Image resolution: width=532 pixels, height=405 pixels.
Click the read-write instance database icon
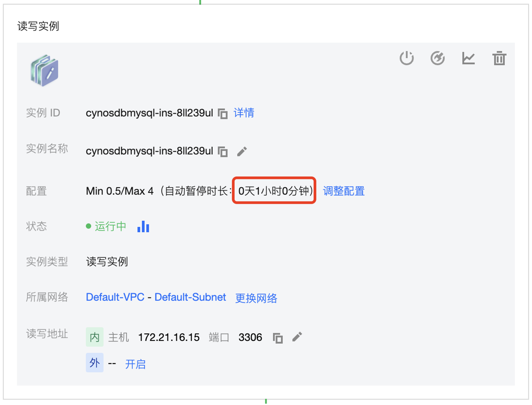(x=45, y=71)
